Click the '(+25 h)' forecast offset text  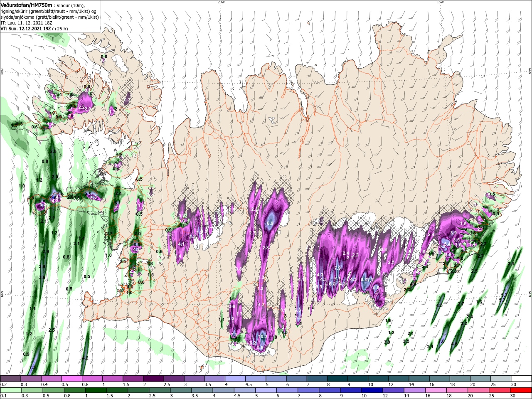click(x=60, y=29)
